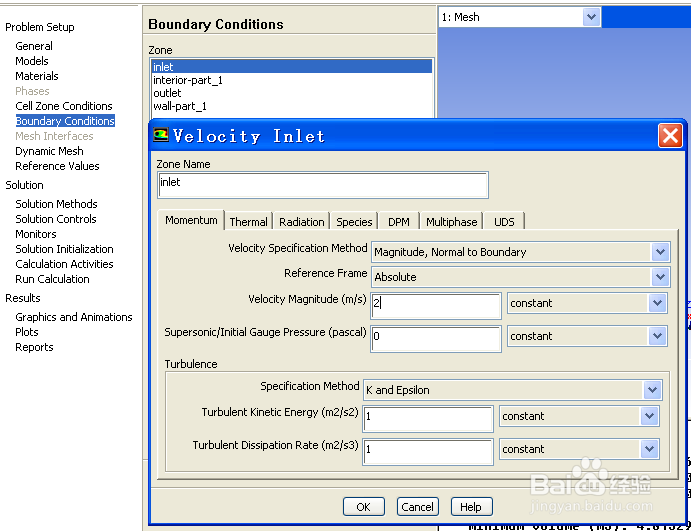Image resolution: width=691 pixels, height=531 pixels.
Task: Expand Velocity Magnitude constant dropdown
Action: click(657, 303)
